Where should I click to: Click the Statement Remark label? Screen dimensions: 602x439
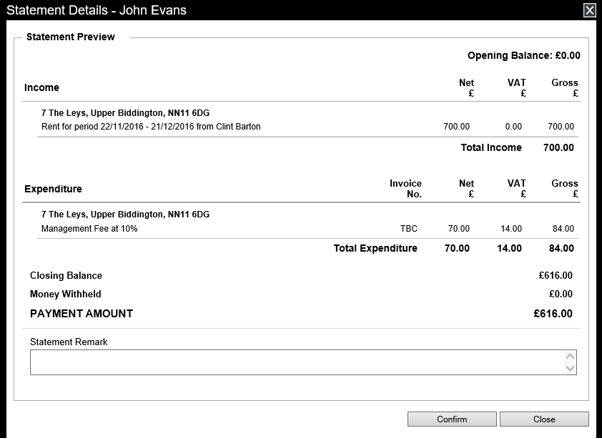[69, 342]
